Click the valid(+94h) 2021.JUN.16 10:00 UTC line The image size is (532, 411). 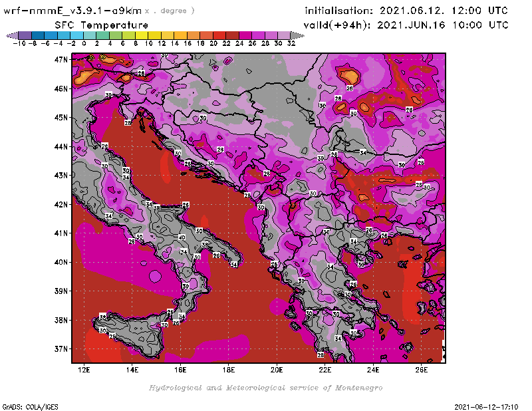point(406,25)
